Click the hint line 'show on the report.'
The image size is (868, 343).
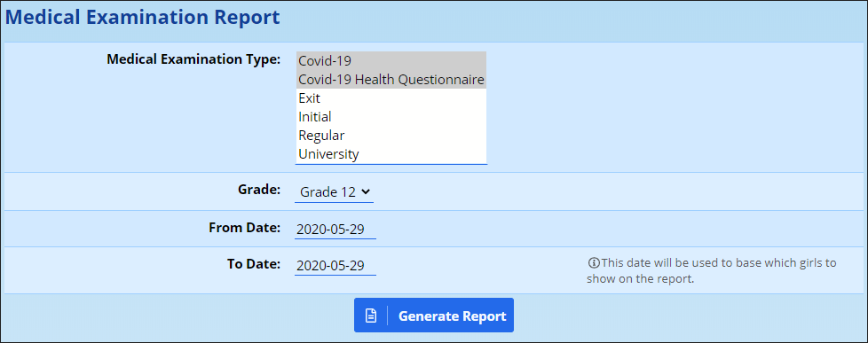click(641, 279)
